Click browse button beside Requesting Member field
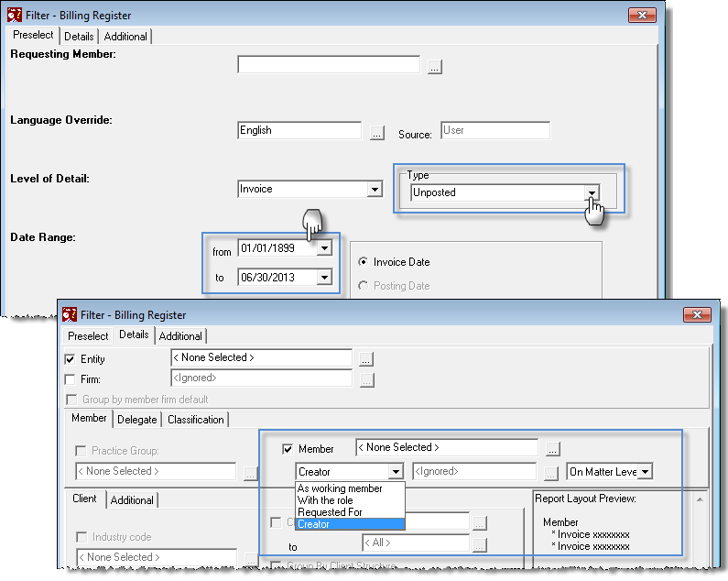Screen dimensions: 728x581 coord(435,67)
